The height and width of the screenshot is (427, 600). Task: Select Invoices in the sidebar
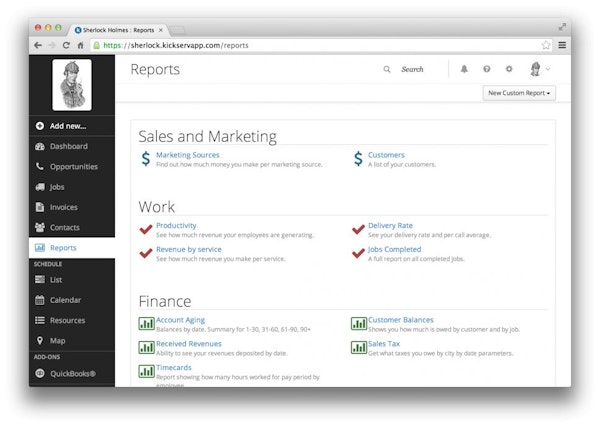tap(63, 207)
